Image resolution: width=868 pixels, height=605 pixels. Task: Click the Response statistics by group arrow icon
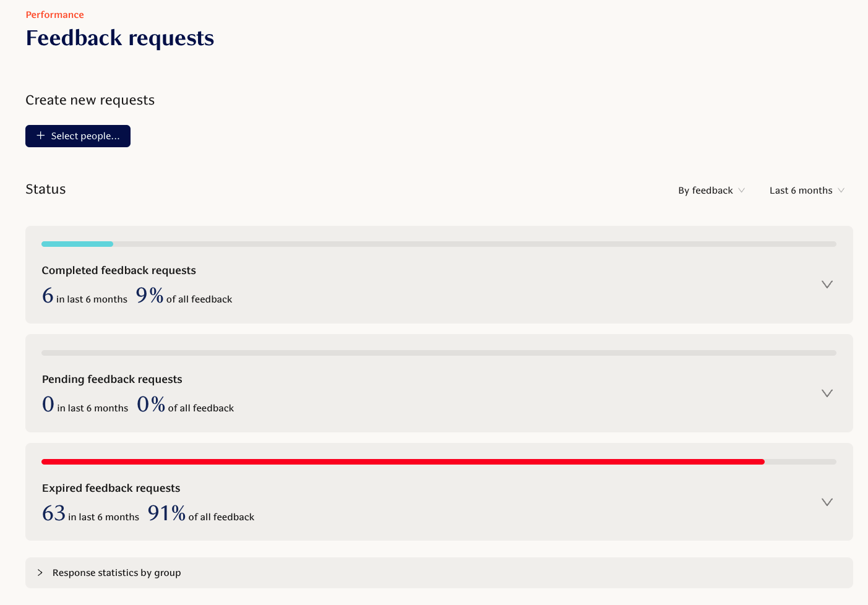(40, 573)
